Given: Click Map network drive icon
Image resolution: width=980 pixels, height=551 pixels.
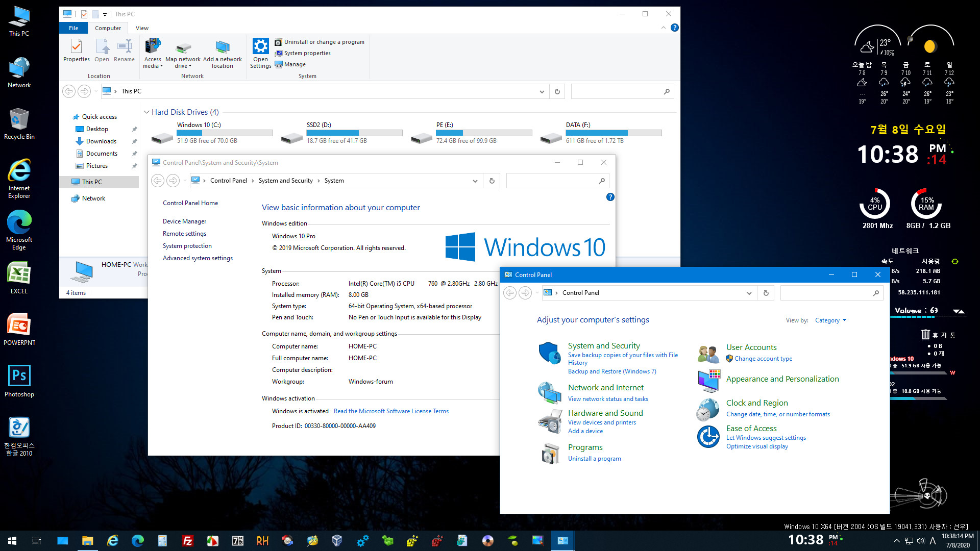Looking at the screenshot, I should tap(183, 48).
